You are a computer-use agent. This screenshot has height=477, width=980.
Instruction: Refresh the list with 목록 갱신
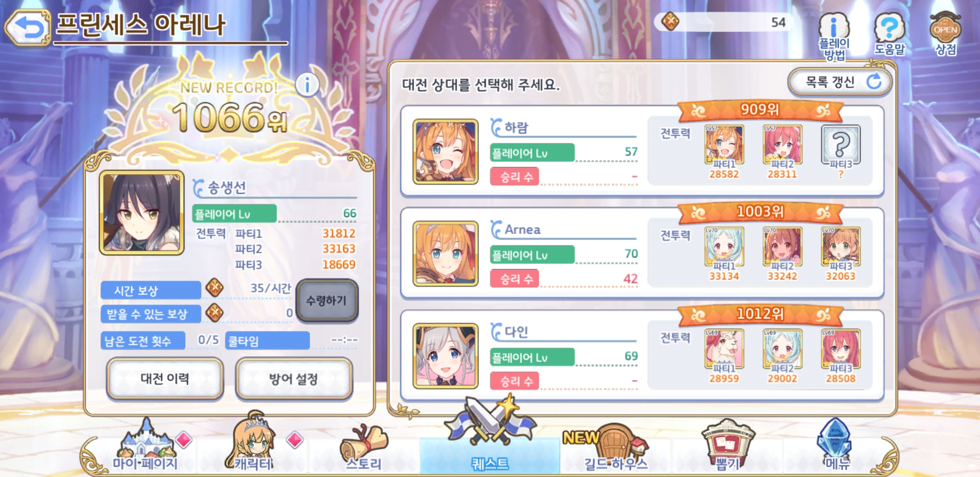[840, 82]
